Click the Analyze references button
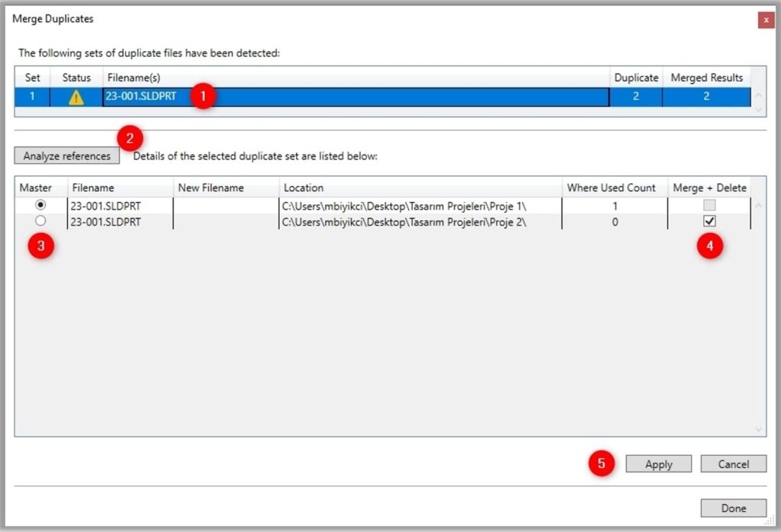Image resolution: width=781 pixels, height=532 pixels. [x=67, y=156]
